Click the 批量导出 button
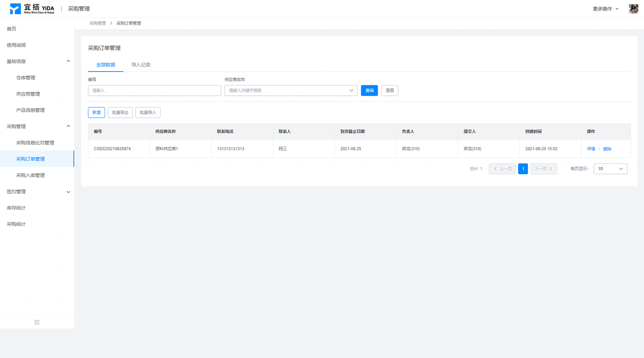 point(120,112)
